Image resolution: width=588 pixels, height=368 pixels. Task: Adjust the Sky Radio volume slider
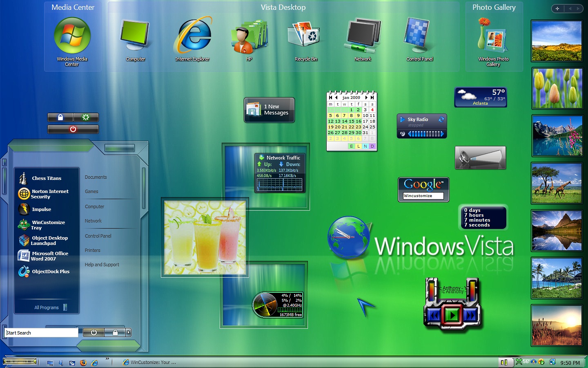(426, 134)
